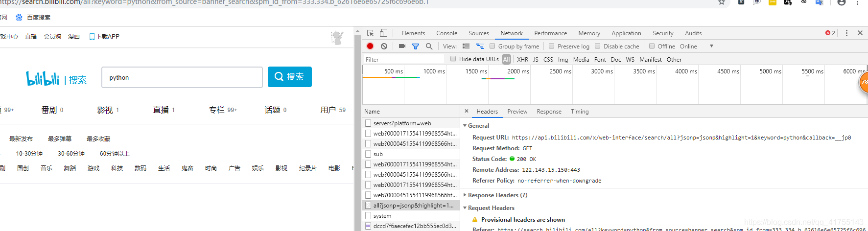Toggle Hide data URLs checkbox
This screenshot has height=231, width=868.
pos(453,59)
